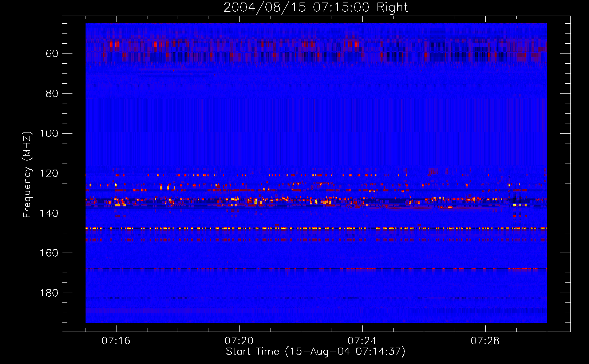Click the 120 frequency tick label

pos(49,173)
